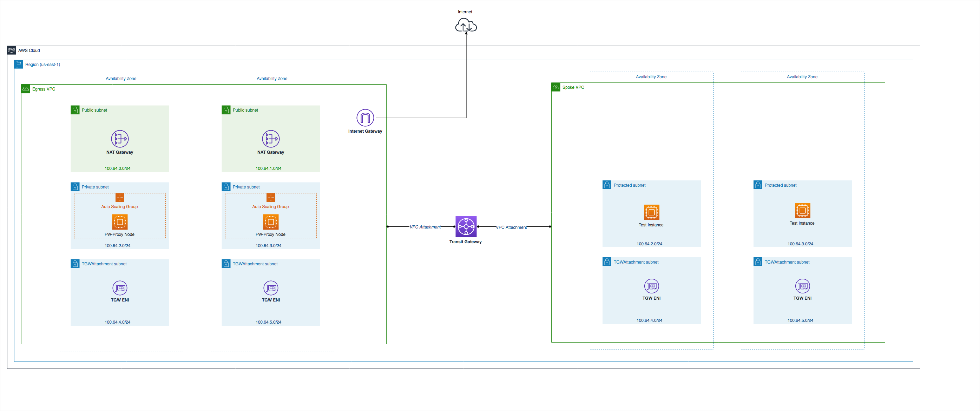
Task: Select NAT Gateway icon in 100.64.0.0/24 subnet
Action: (119, 139)
